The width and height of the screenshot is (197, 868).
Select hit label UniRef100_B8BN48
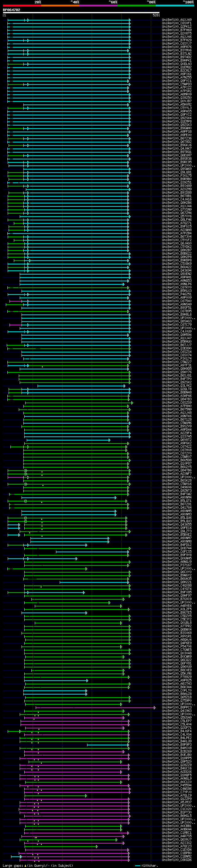177,392
